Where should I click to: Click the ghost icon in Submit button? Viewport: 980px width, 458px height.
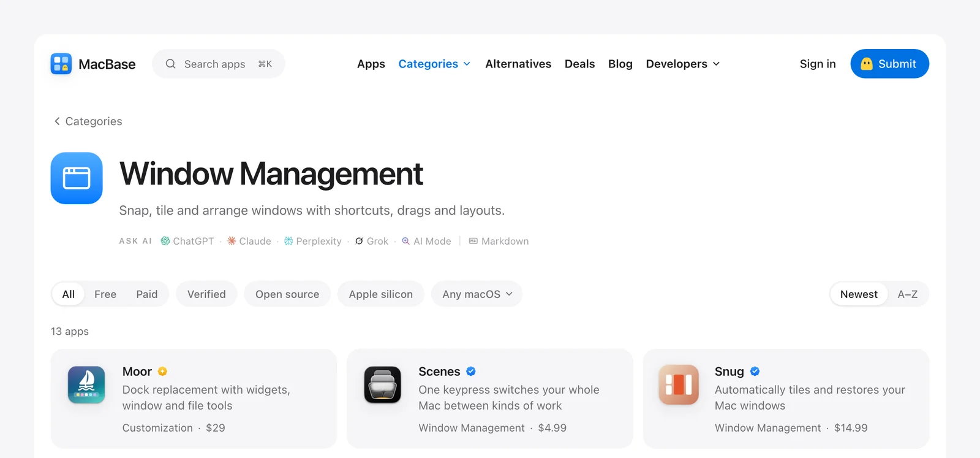pos(867,64)
